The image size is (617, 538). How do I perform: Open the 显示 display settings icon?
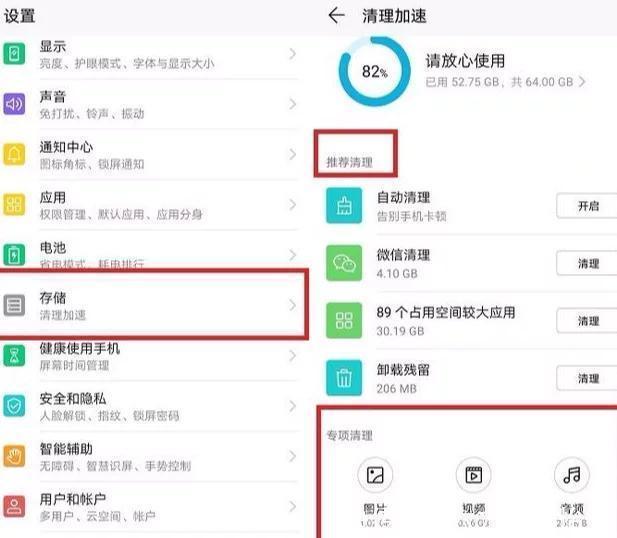click(14, 54)
